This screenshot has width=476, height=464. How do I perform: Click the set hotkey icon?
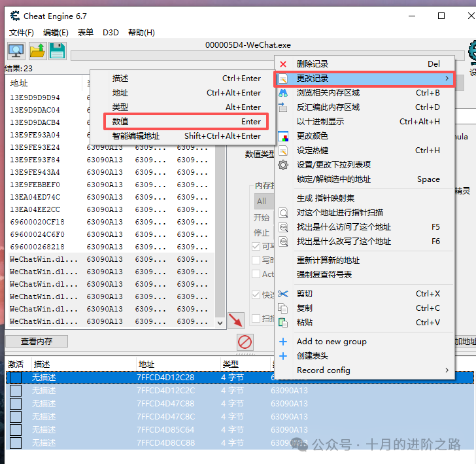click(x=283, y=151)
